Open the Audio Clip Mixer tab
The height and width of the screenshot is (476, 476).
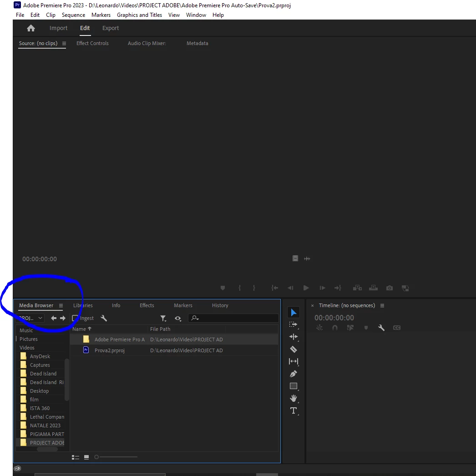(147, 43)
